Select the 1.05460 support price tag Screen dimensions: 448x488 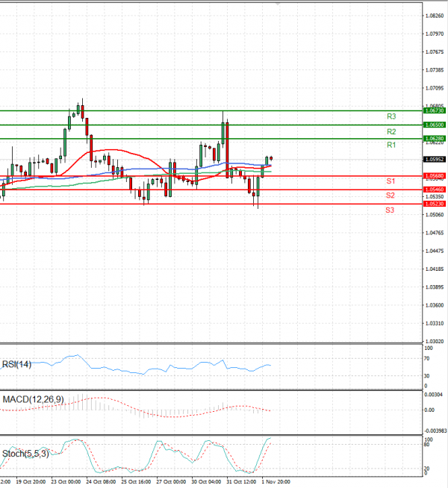point(435,190)
